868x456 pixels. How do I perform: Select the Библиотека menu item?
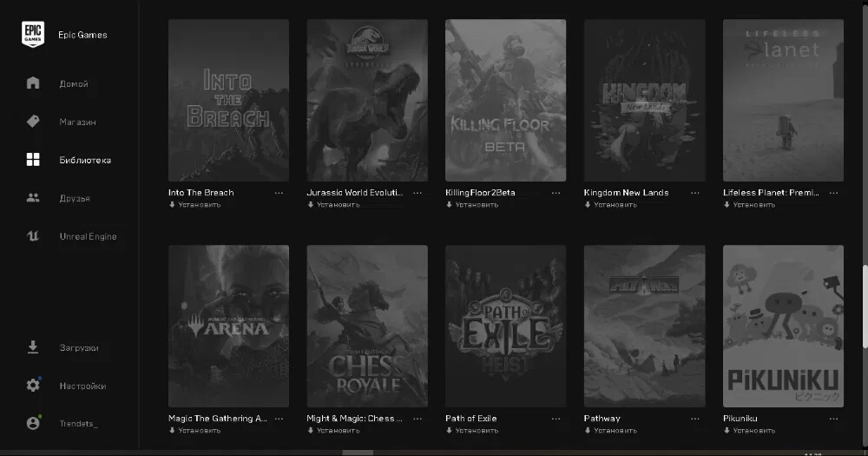click(x=85, y=160)
